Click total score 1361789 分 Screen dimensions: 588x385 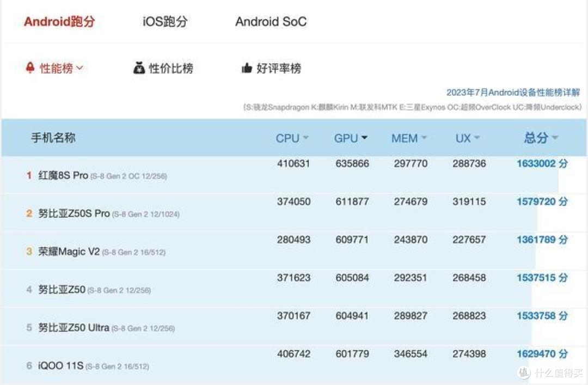(x=542, y=240)
